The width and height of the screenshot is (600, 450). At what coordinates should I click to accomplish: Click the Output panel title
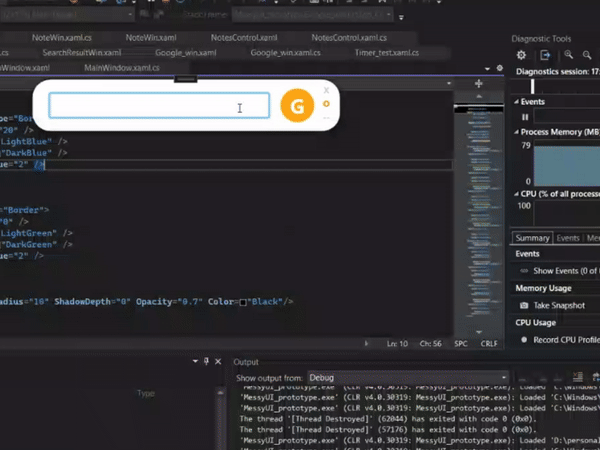(246, 362)
